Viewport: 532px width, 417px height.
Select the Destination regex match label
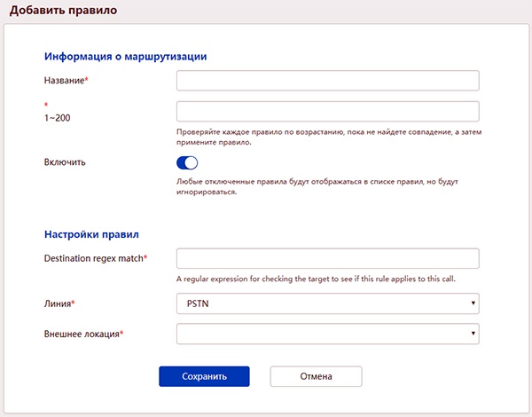click(x=94, y=258)
